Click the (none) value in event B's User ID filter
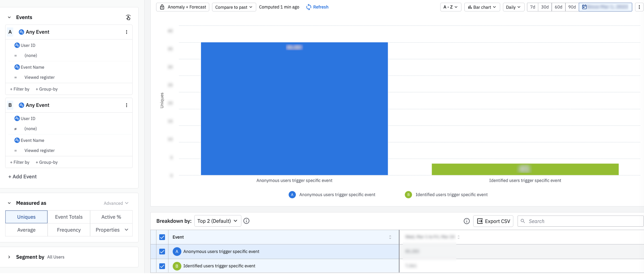This screenshot has height=274, width=644. coord(30,129)
